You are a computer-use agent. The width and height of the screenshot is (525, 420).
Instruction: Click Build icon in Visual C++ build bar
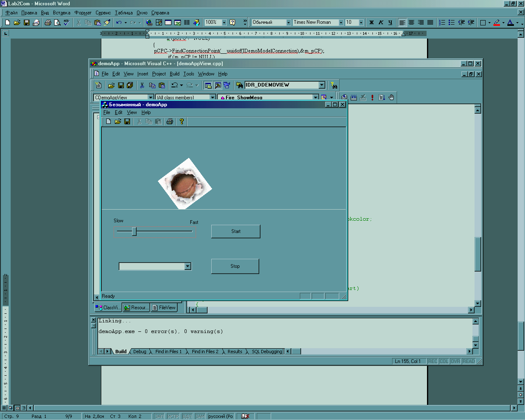coord(354,97)
